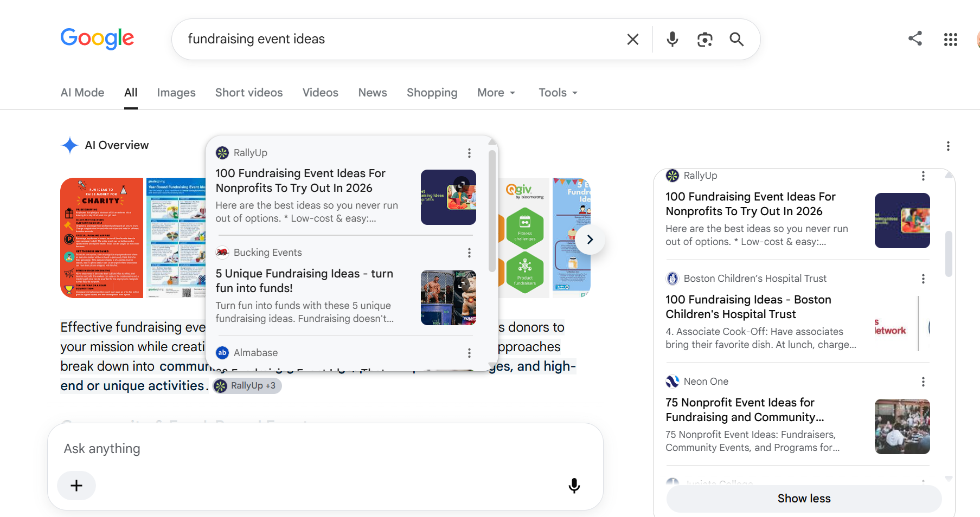Open more options for RallyUp popup result
The image size is (980, 517).
pyautogui.click(x=469, y=153)
